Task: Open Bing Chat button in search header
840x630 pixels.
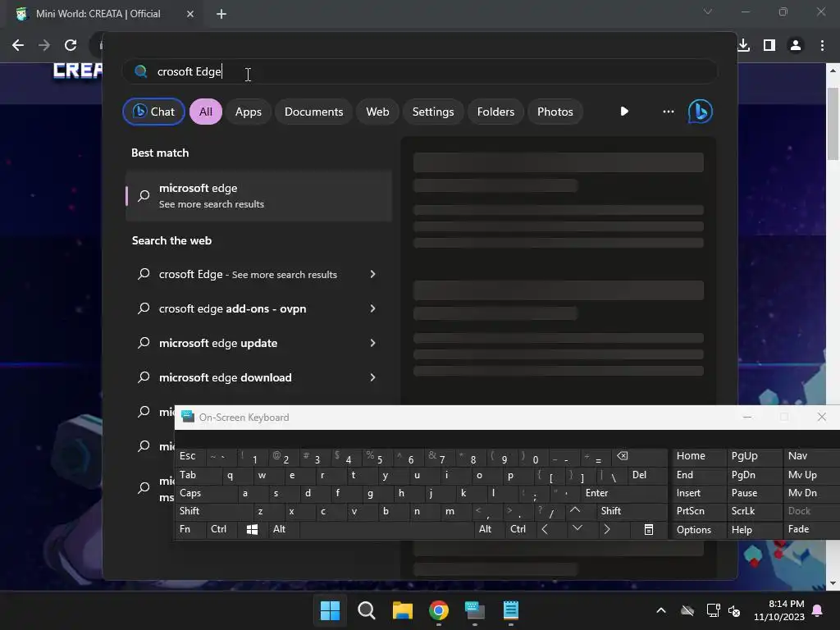Action: 701,112
